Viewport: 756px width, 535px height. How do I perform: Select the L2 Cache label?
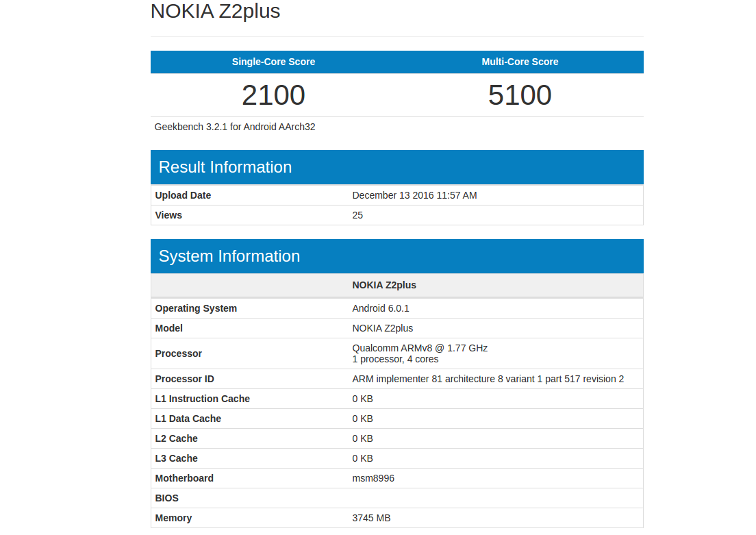pyautogui.click(x=176, y=438)
